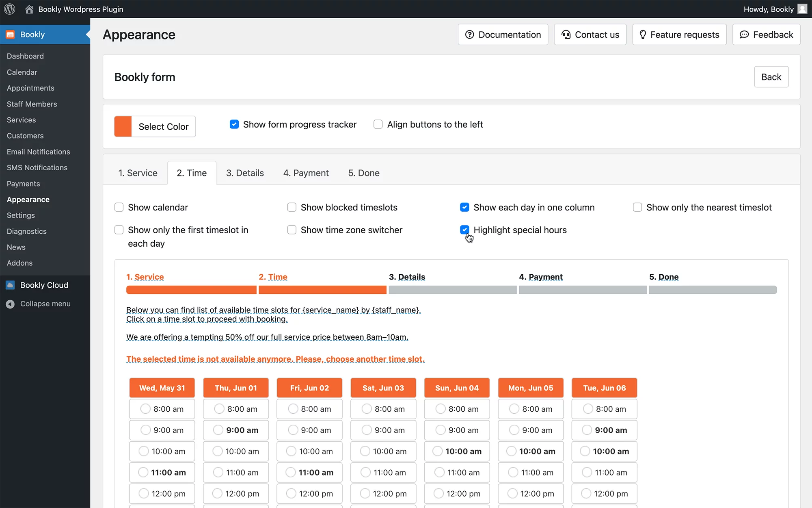
Task: Select 9:00 am radio under Sat, Jun 03
Action: (x=367, y=430)
